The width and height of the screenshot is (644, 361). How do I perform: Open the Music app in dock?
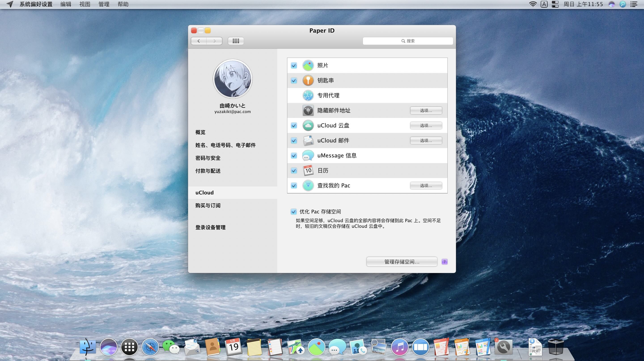(400, 347)
